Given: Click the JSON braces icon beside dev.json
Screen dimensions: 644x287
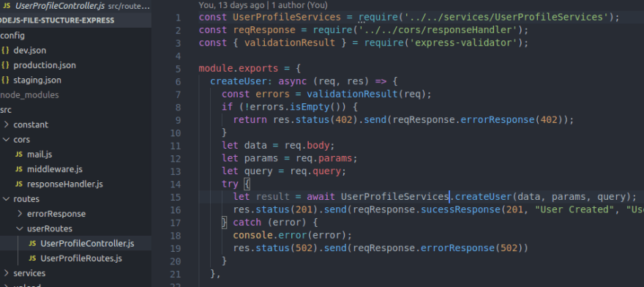Looking at the screenshot, I should 5,51.
